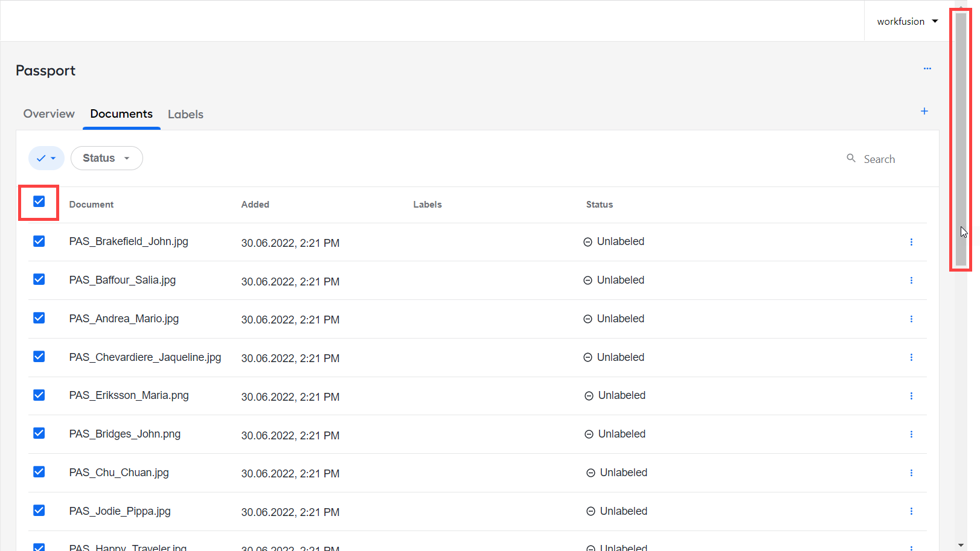Open the Passport three-dot options menu
This screenshot has width=980, height=551.
pyautogui.click(x=927, y=69)
